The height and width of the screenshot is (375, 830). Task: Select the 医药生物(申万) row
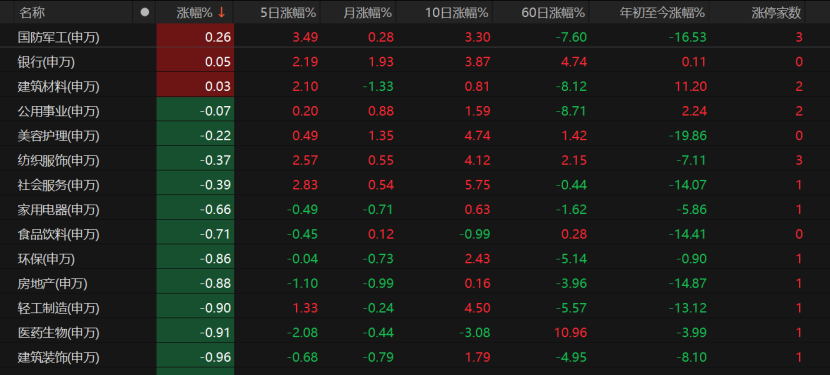point(415,333)
